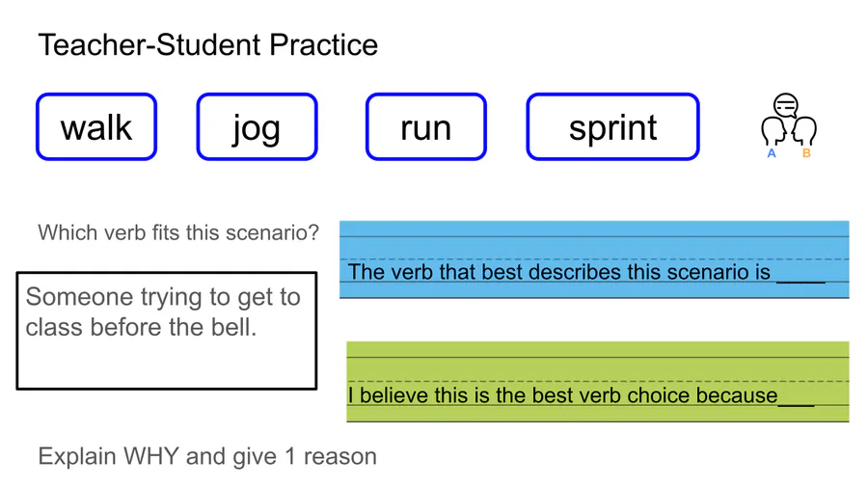This screenshot has height=488, width=868.
Task: Click the walk verb box
Action: (x=96, y=126)
